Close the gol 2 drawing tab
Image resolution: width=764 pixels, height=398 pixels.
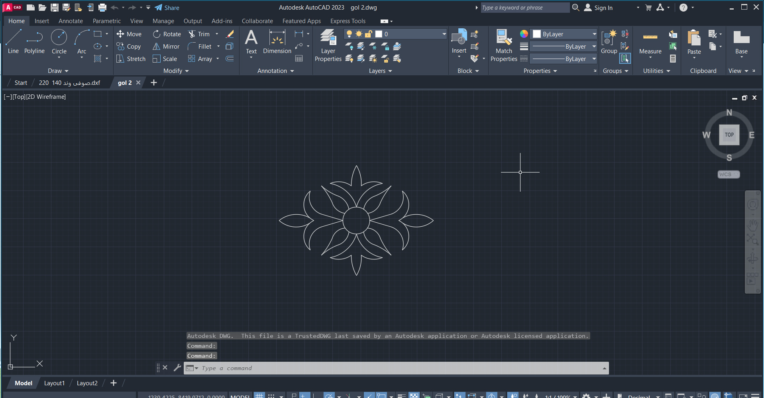138,82
